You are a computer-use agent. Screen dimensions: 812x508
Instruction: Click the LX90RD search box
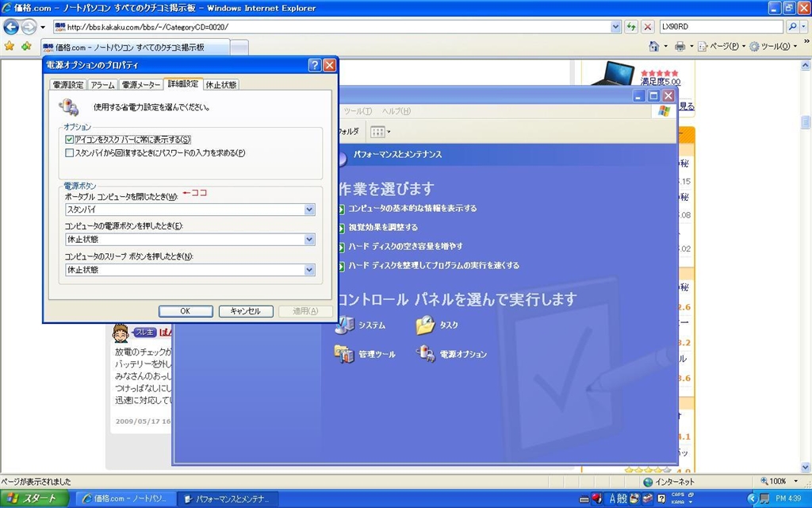(x=721, y=26)
